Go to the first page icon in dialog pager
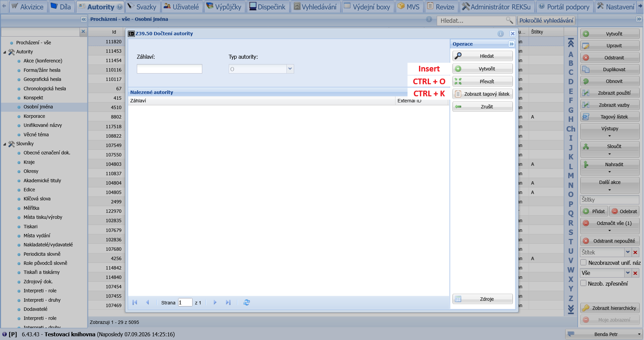The width and height of the screenshot is (644, 340). coord(135,302)
